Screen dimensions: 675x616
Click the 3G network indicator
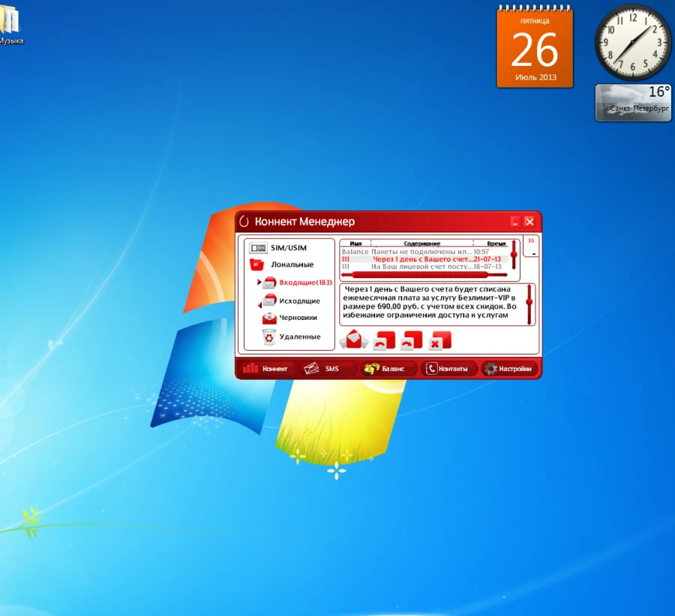point(531,241)
